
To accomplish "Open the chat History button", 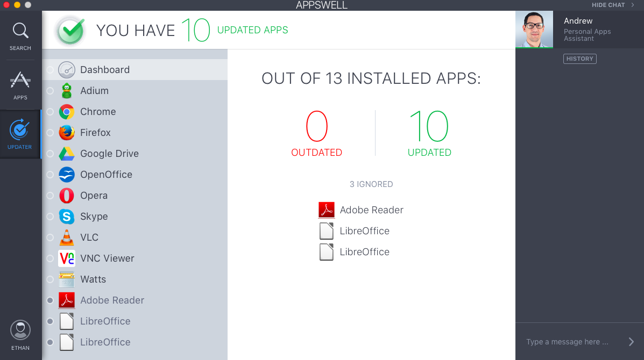I will coord(579,59).
